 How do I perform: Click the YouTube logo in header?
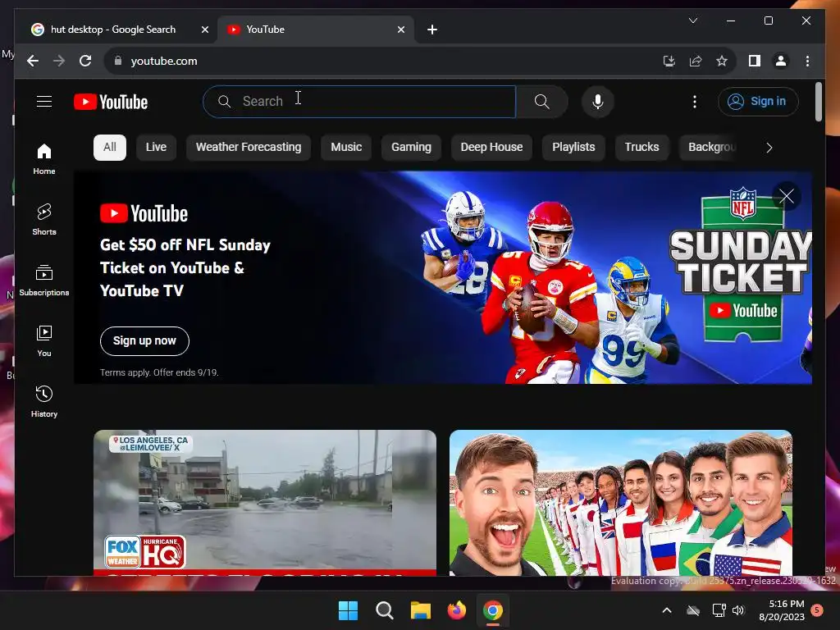tap(111, 102)
